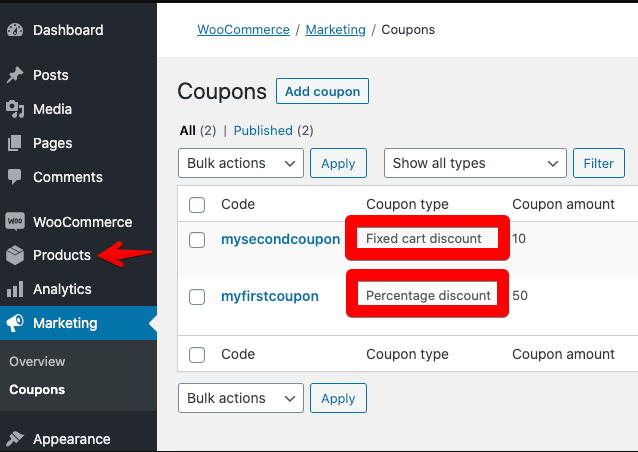Screen dimensions: 638x452
Task: Click the Posts pushpin icon
Action: [15, 75]
